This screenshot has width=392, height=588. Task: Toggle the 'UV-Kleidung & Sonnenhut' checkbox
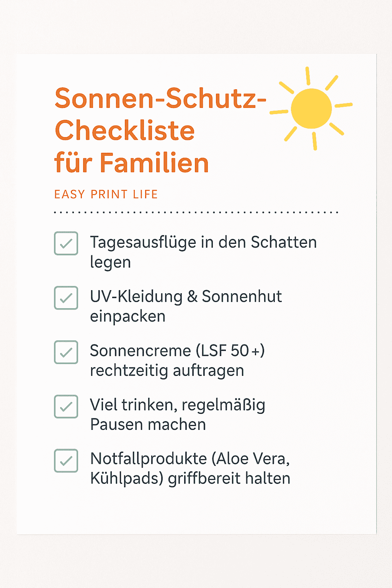66,298
